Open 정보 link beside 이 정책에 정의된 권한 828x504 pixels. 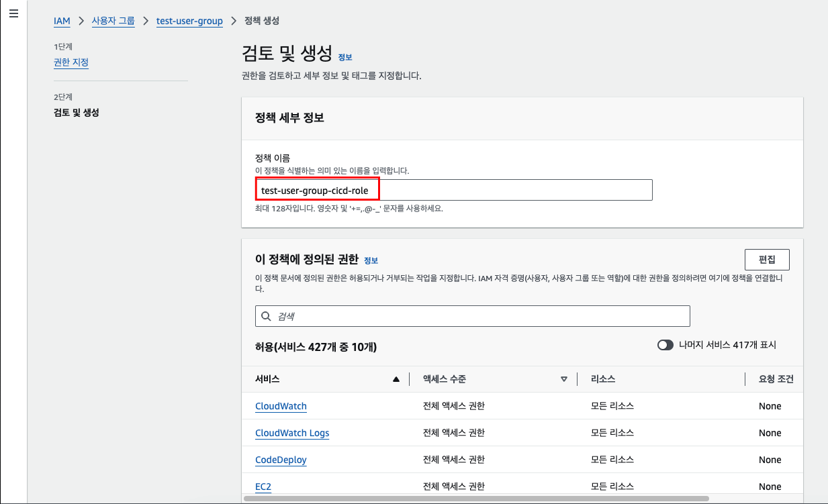pyautogui.click(x=371, y=260)
